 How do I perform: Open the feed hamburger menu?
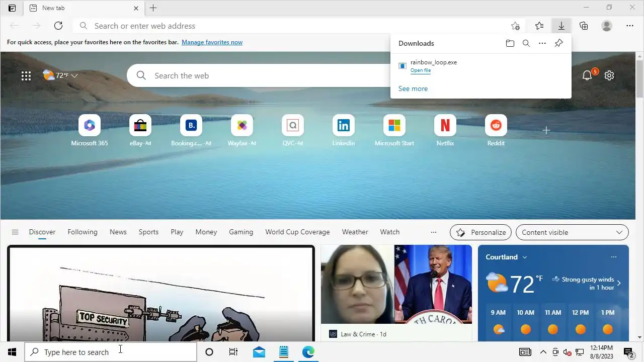pyautogui.click(x=15, y=232)
